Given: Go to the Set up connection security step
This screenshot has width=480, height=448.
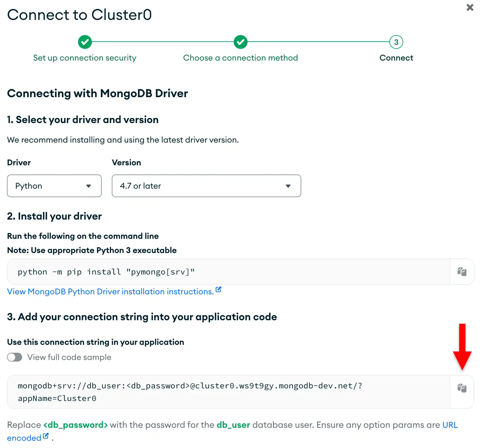Looking at the screenshot, I should tap(85, 58).
